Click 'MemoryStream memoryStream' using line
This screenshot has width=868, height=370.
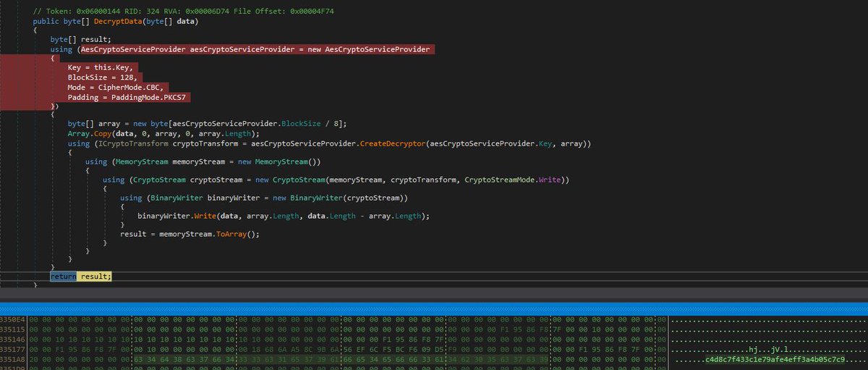(x=203, y=162)
